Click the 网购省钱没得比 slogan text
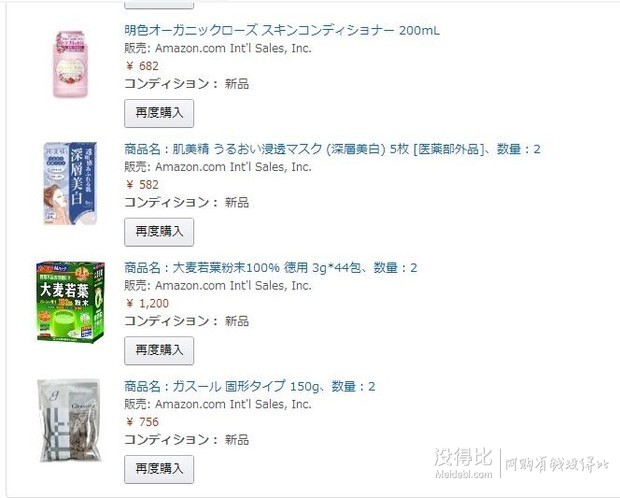This screenshot has width=620, height=498. (x=557, y=464)
